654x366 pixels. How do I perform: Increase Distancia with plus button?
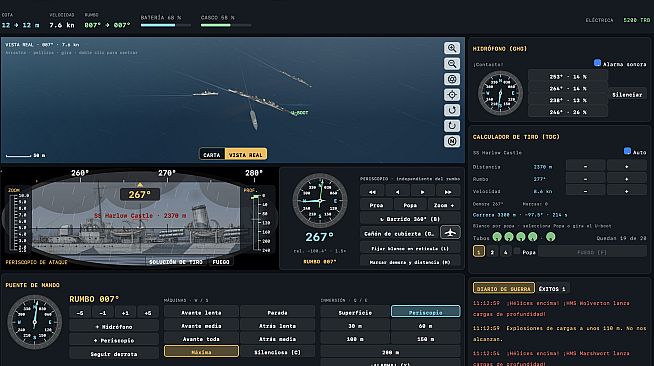coord(626,166)
